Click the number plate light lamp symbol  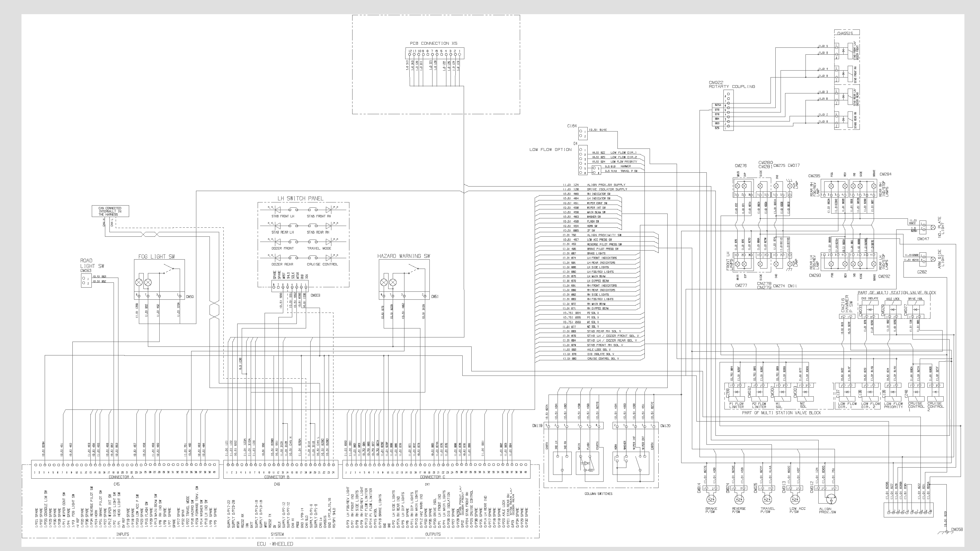(933, 227)
